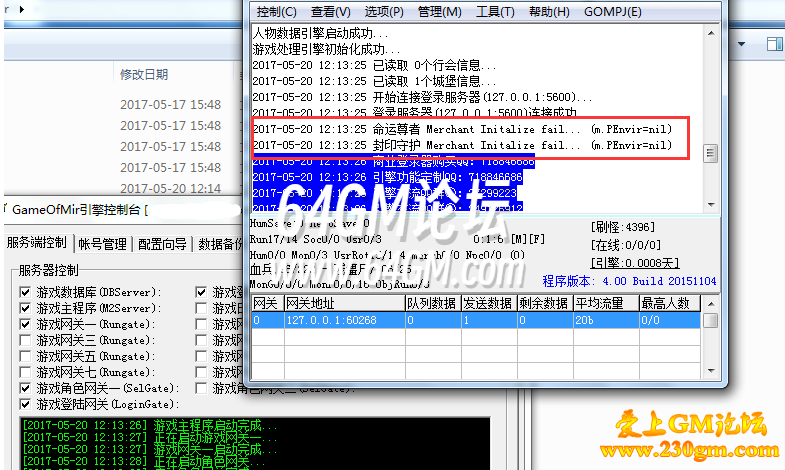Click the 程序版本 4.00 Build text
This screenshot has width=785, height=470.
(x=629, y=281)
